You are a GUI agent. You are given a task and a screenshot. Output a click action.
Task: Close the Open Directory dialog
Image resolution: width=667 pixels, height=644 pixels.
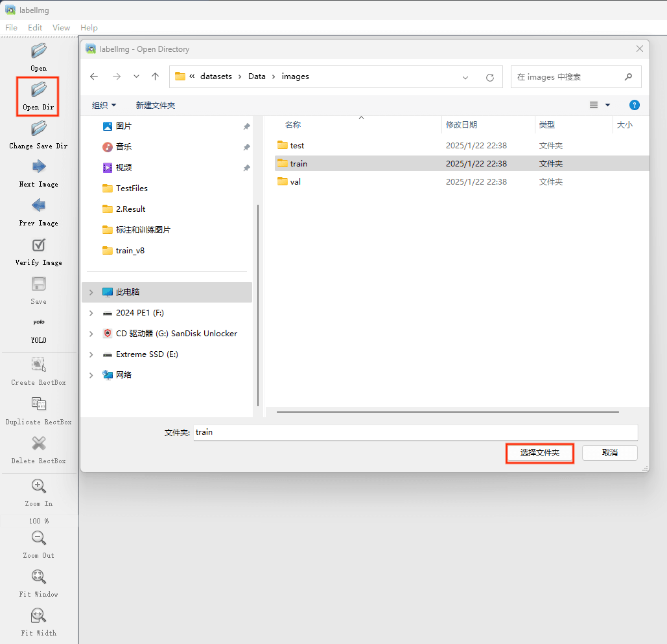[639, 49]
